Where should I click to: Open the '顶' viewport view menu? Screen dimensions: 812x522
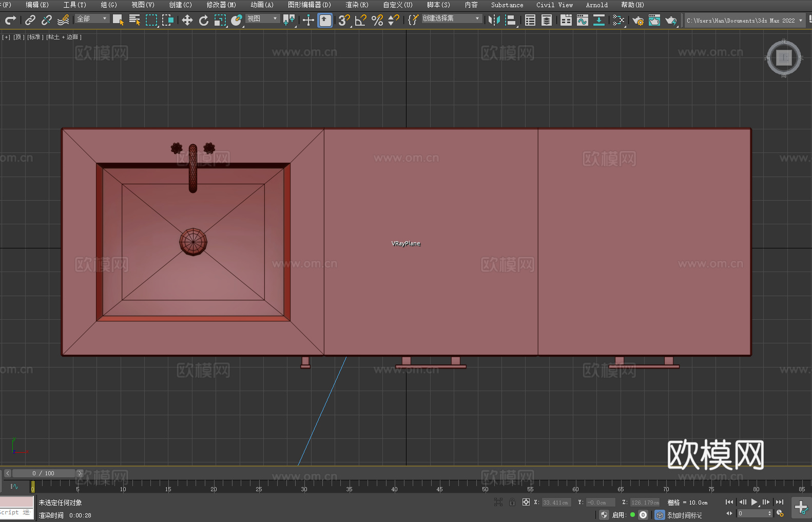(18, 37)
